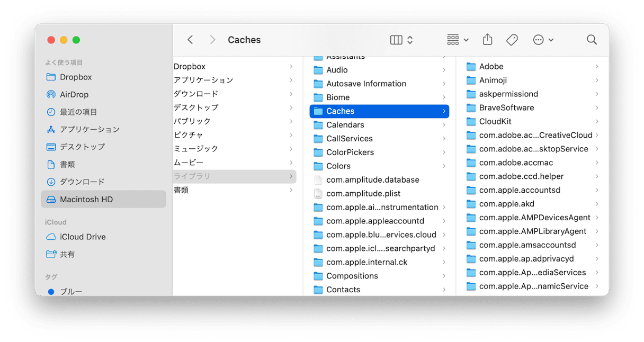Select the highlighted Caches folder
This screenshot has height=342, width=644.
pyautogui.click(x=379, y=111)
